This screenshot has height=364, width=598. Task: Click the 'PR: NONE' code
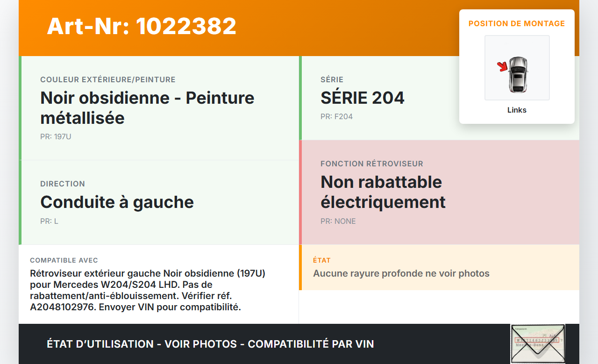click(x=338, y=221)
